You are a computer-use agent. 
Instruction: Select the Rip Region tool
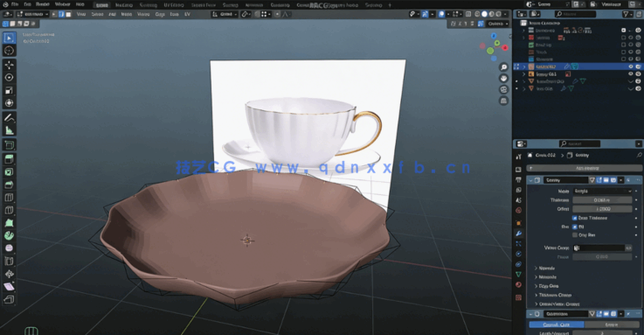(9, 299)
